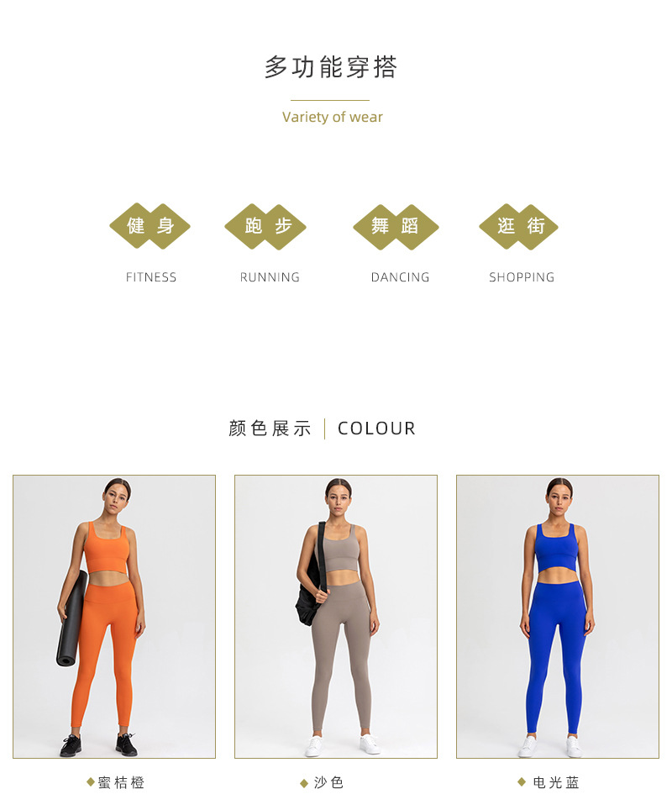This screenshot has width=672, height=810.
Task: Select the SHOPPING label
Action: click(522, 277)
